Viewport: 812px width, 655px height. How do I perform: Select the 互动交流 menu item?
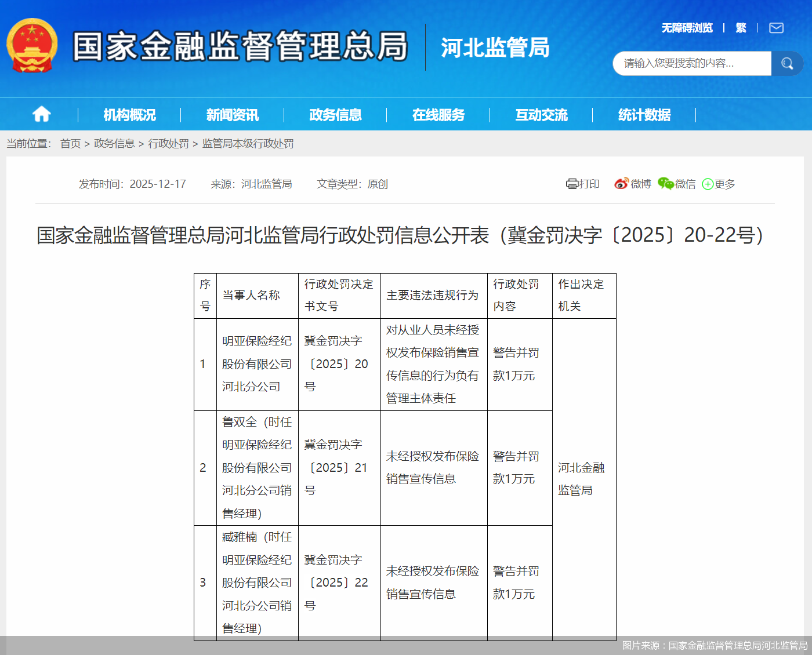[x=542, y=114]
